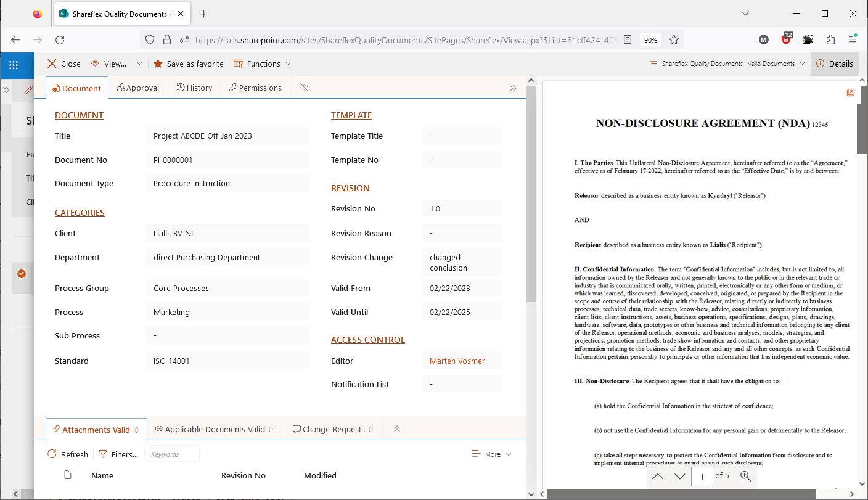868x500 pixels.
Task: Open the reader view icon
Action: pyautogui.click(x=628, y=39)
